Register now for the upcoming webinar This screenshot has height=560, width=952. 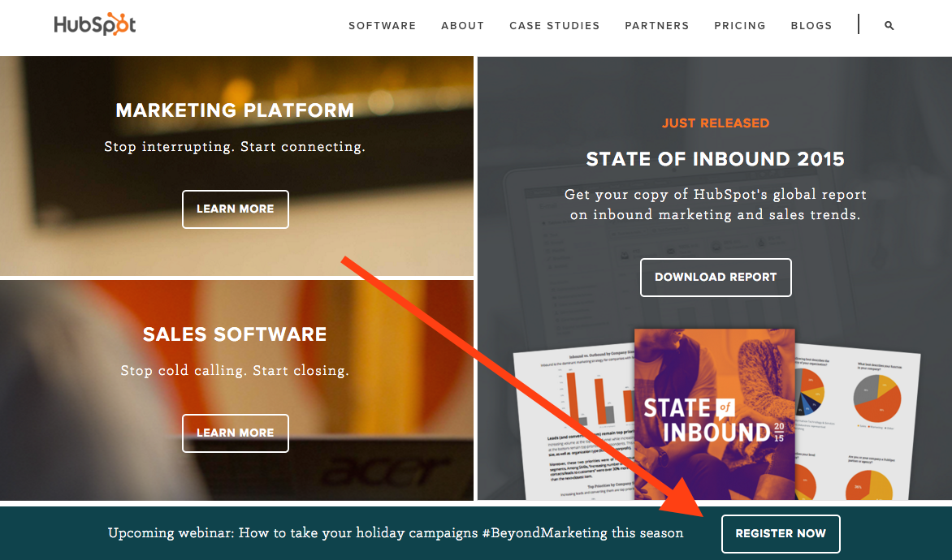pyautogui.click(x=781, y=534)
